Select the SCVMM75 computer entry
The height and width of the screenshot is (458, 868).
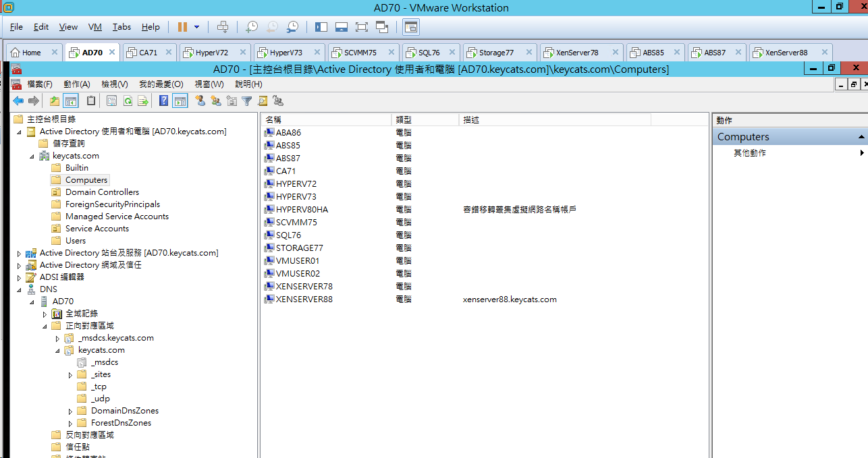pos(296,223)
